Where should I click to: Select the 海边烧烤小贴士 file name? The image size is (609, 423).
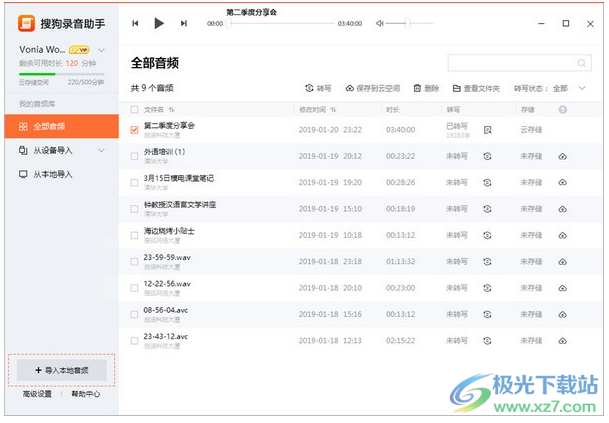169,231
